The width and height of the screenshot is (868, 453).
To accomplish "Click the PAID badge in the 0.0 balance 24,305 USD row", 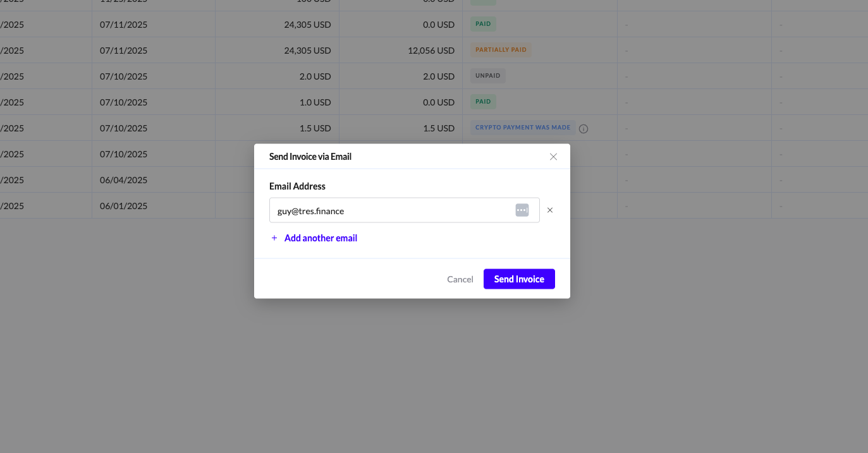I will [x=483, y=24].
